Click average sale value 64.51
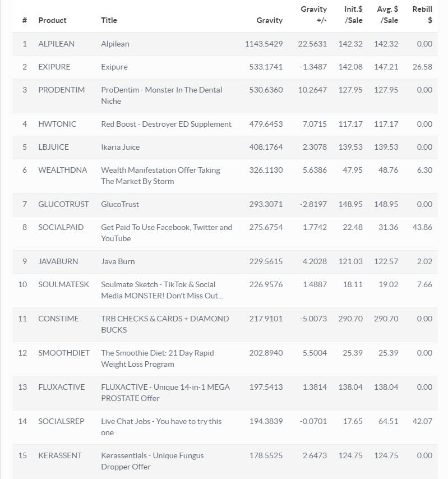 click(389, 421)
